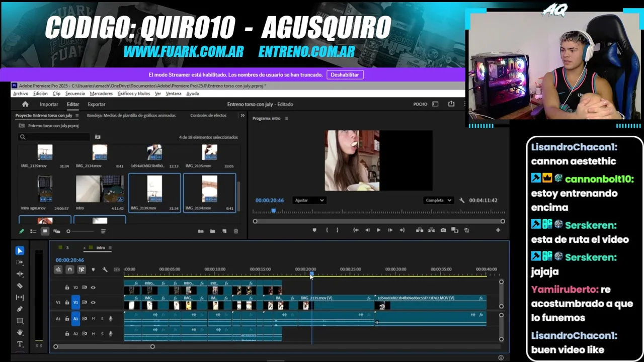Open the Completa playback resolution dropdown
The width and height of the screenshot is (644, 362).
pos(438,200)
